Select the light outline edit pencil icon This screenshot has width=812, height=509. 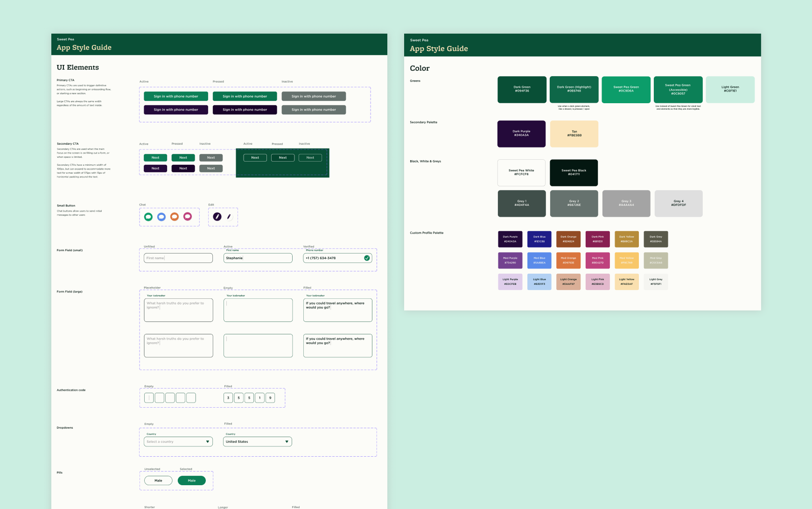(x=229, y=217)
